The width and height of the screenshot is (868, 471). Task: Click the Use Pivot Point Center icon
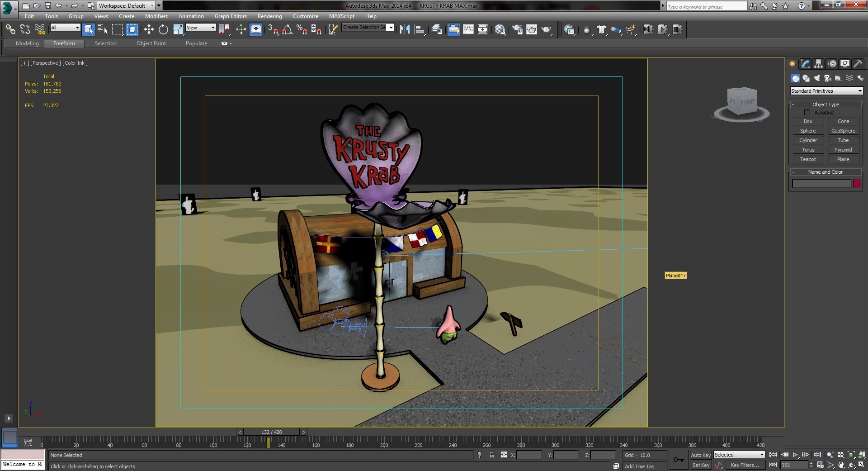click(x=225, y=29)
